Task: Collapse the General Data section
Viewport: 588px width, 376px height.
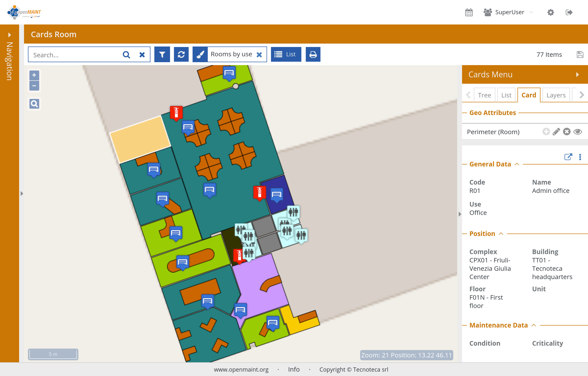Action: click(x=517, y=164)
